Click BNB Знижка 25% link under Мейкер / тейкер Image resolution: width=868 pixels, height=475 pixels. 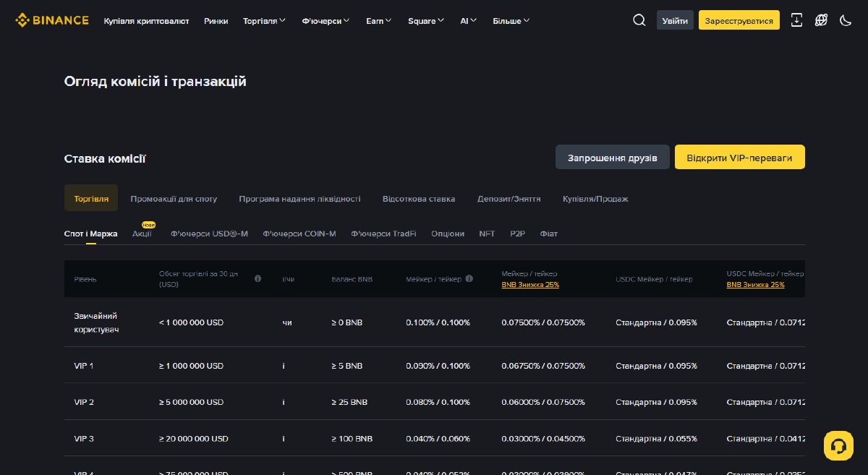[530, 284]
